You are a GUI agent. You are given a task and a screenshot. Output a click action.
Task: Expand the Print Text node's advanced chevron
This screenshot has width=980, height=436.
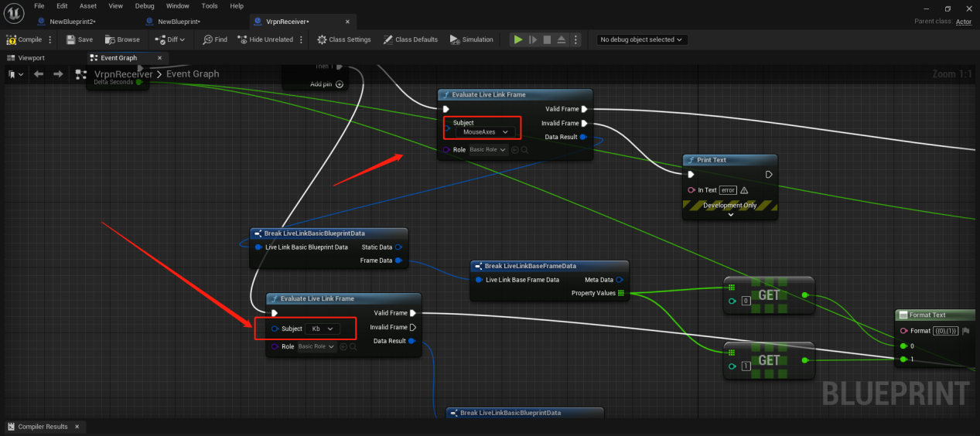(x=730, y=215)
